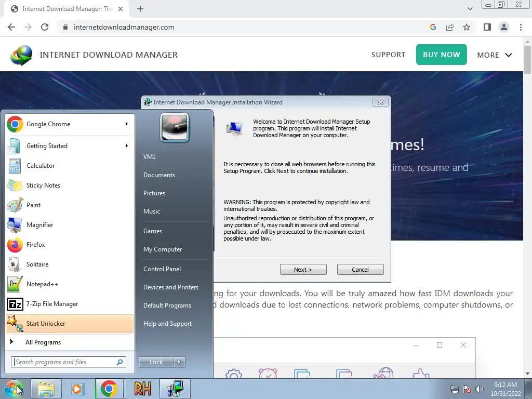
Task: Click the volume speaker tray icon
Action: (x=480, y=389)
